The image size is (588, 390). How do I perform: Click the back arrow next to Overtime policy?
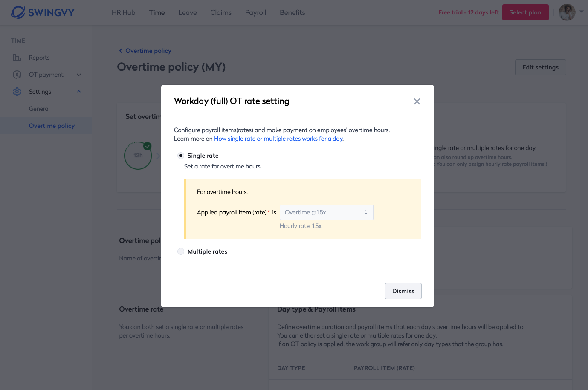coord(121,51)
